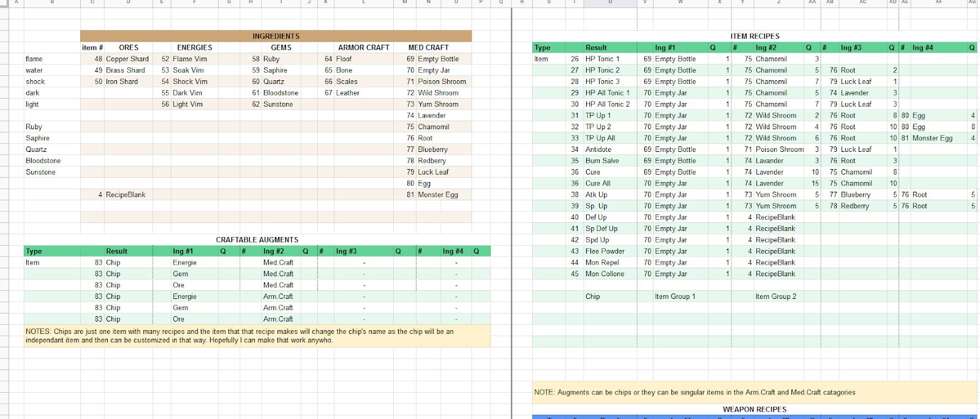This screenshot has width=980, height=419.
Task: Click 'RecipeBlank' in the ingredients table
Action: coord(129,195)
